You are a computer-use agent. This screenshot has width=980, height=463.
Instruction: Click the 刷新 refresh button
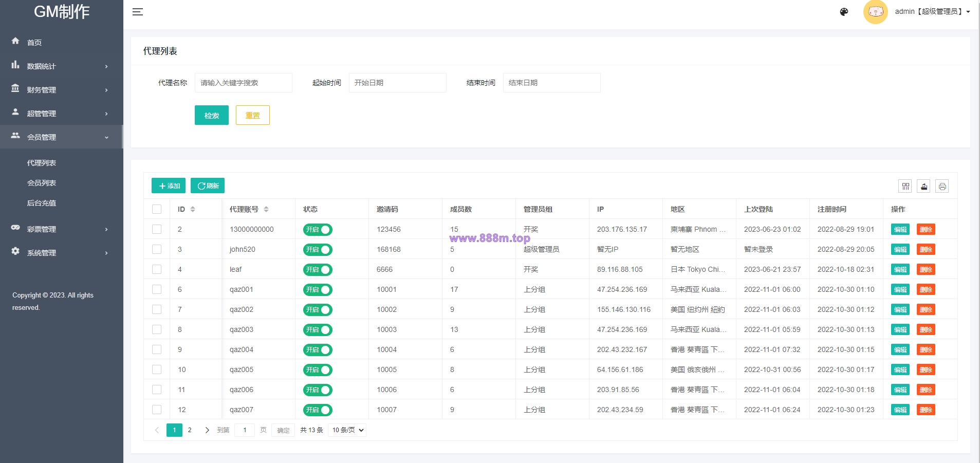click(x=208, y=186)
